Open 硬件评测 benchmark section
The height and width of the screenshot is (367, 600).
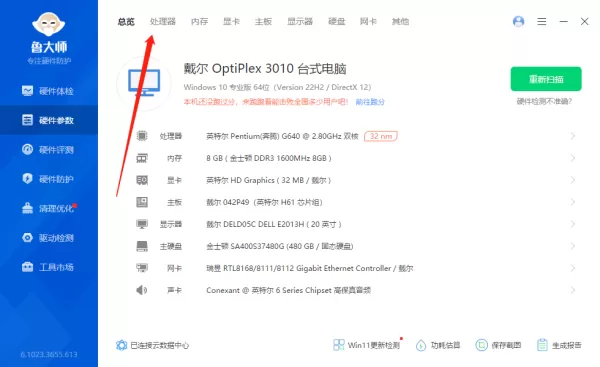(48, 150)
